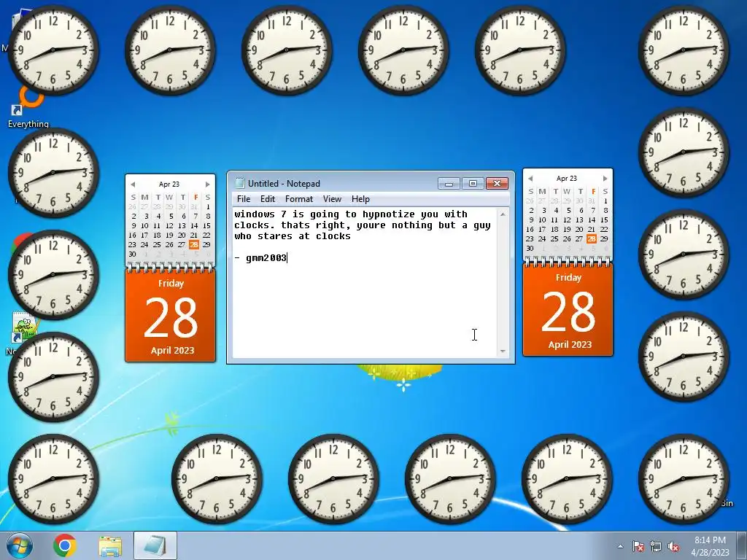Screen dimensions: 747x560
Task: Click Notepad scrollbar up arrow
Action: pyautogui.click(x=503, y=215)
